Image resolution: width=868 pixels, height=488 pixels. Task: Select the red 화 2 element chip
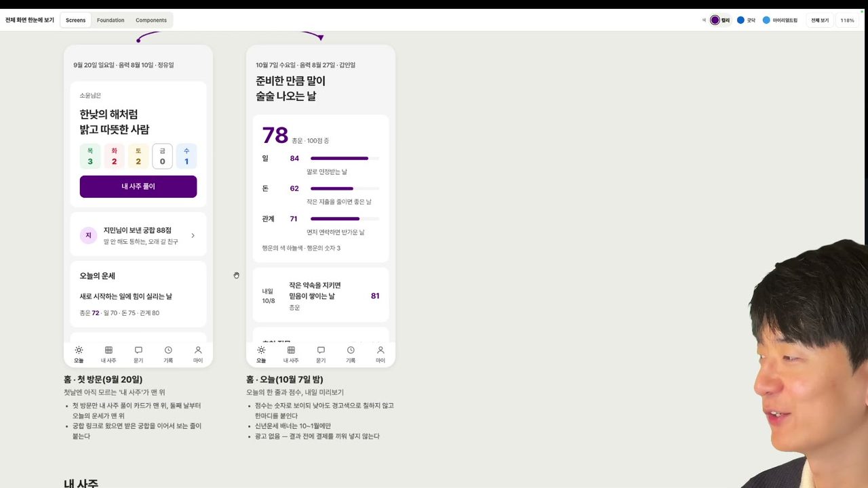[x=114, y=156]
